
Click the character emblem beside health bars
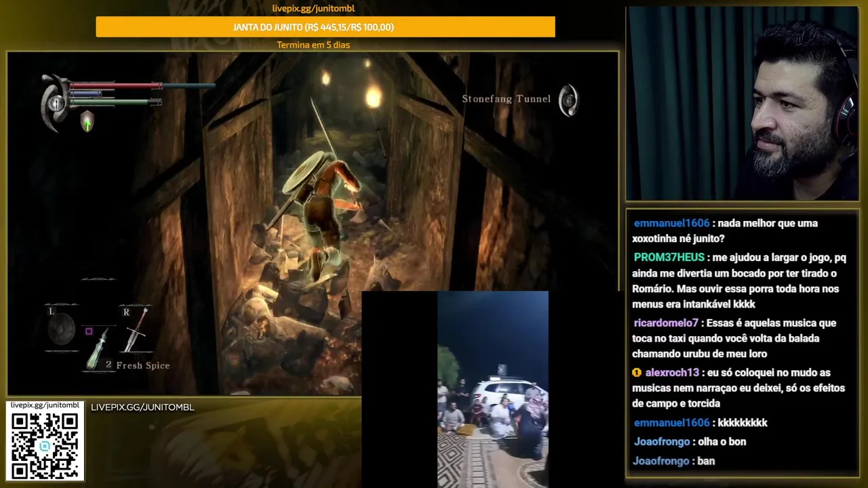click(x=54, y=103)
